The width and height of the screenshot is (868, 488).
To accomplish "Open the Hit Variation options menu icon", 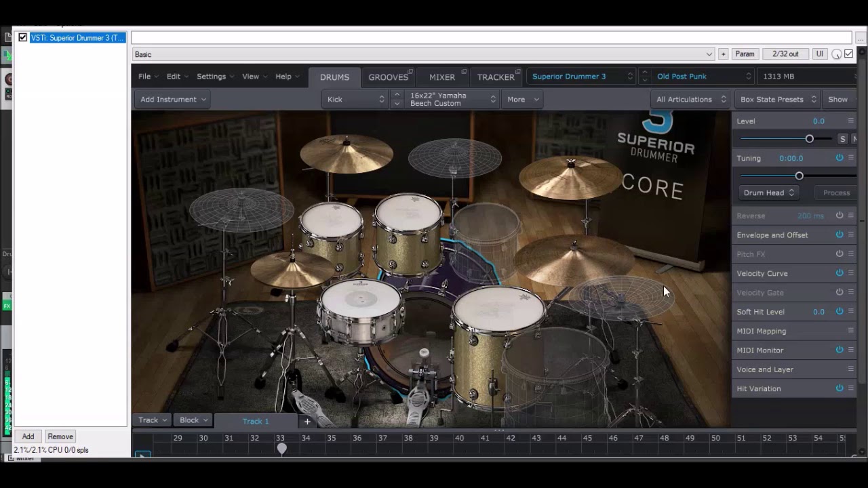I will 851,388.
